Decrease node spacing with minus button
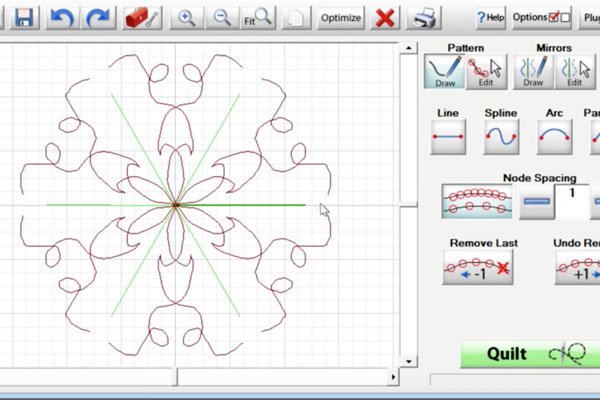The width and height of the screenshot is (600, 400). tap(536, 202)
